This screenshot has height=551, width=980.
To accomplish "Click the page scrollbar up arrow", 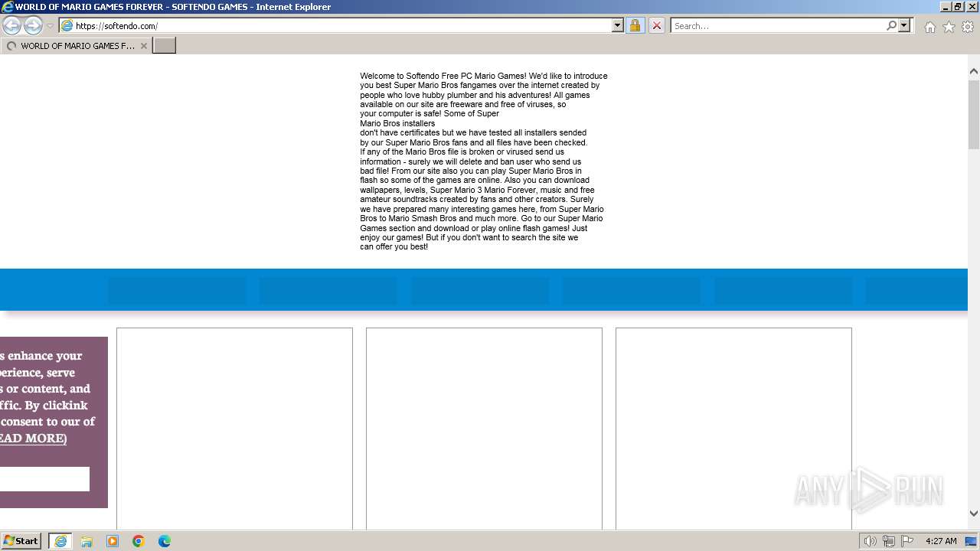I will pyautogui.click(x=974, y=71).
